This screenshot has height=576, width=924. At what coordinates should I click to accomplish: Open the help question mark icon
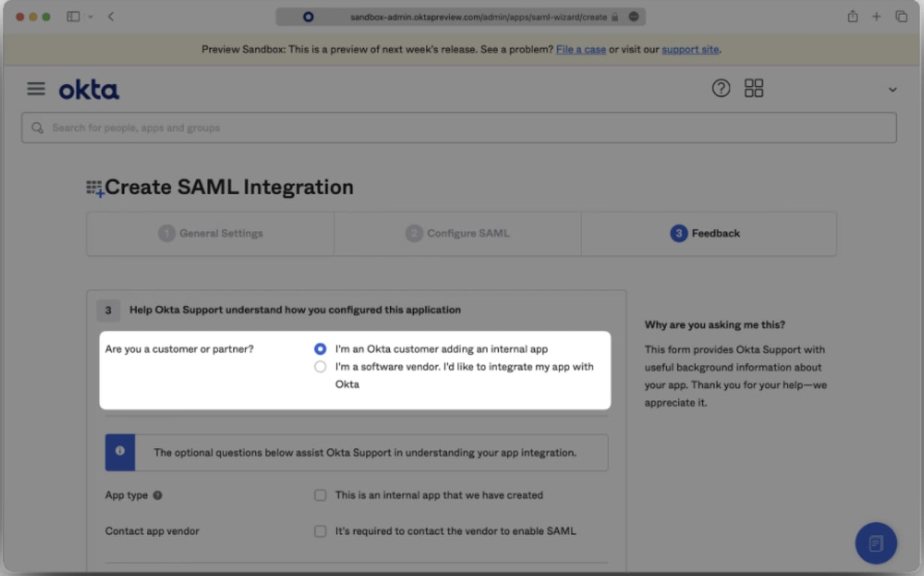pyautogui.click(x=721, y=88)
